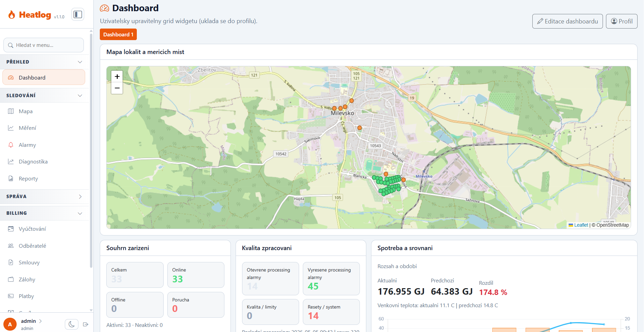Click orange marker near Čs. legií street
The image size is (644, 332).
(360, 128)
